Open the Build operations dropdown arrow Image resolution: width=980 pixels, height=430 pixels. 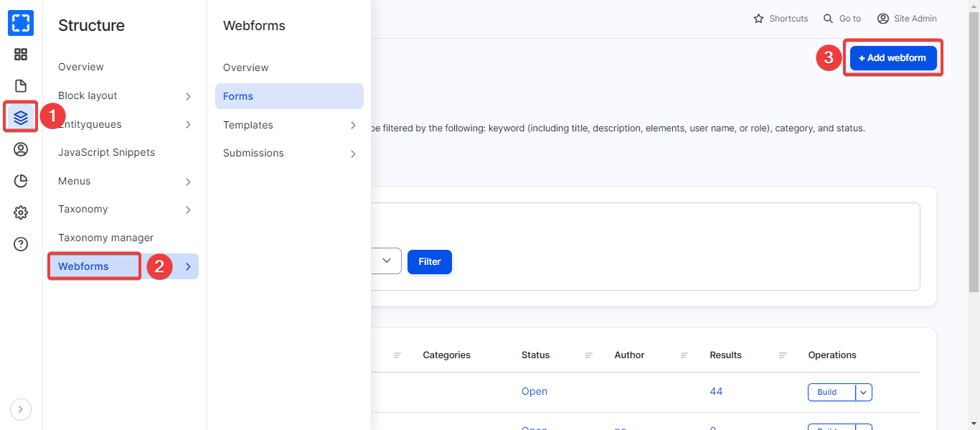(x=864, y=392)
